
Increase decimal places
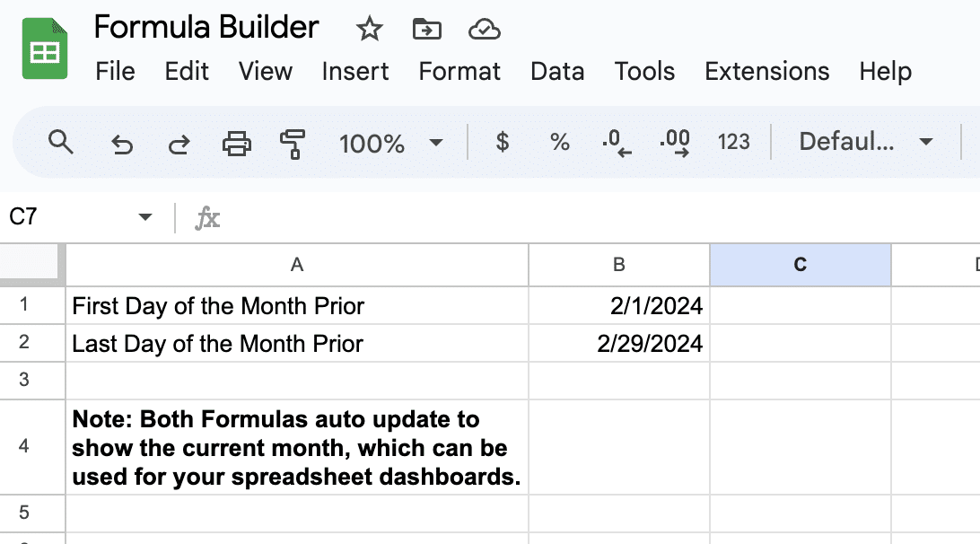click(674, 142)
